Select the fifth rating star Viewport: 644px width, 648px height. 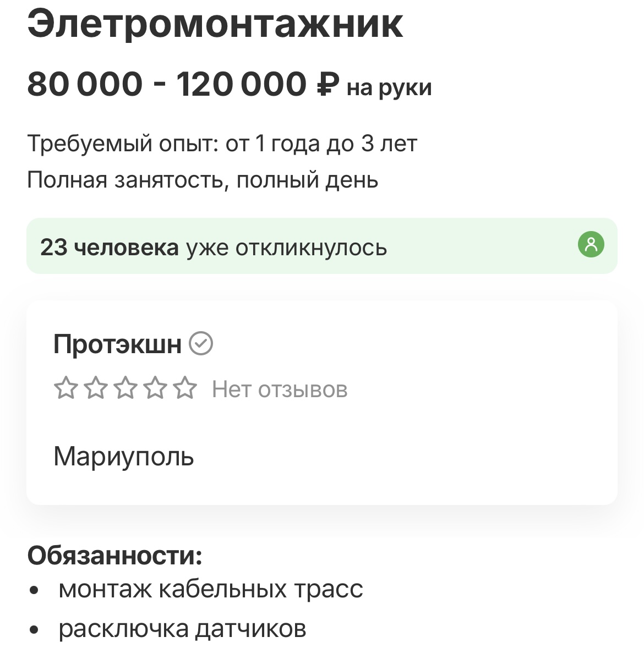point(186,388)
